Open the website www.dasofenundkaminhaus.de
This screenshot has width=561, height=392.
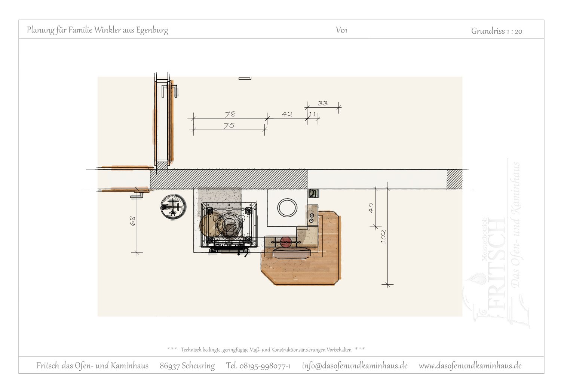pyautogui.click(x=470, y=365)
